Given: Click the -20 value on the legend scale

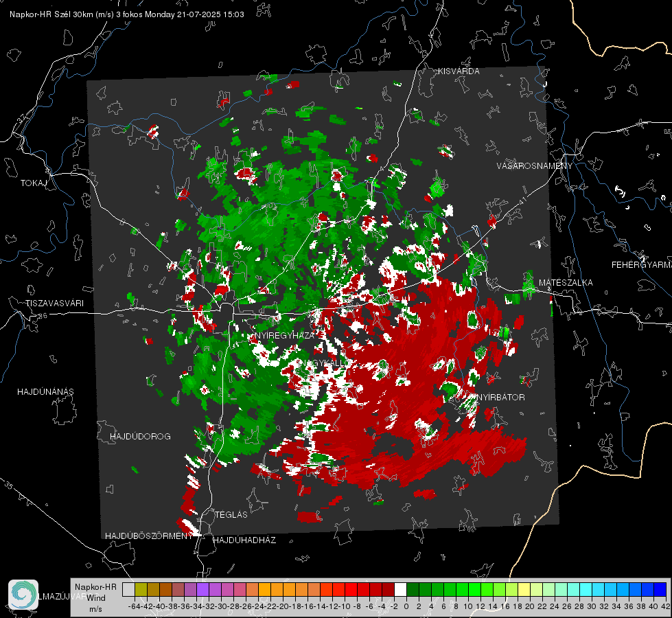Looking at the screenshot, I should (282, 606).
